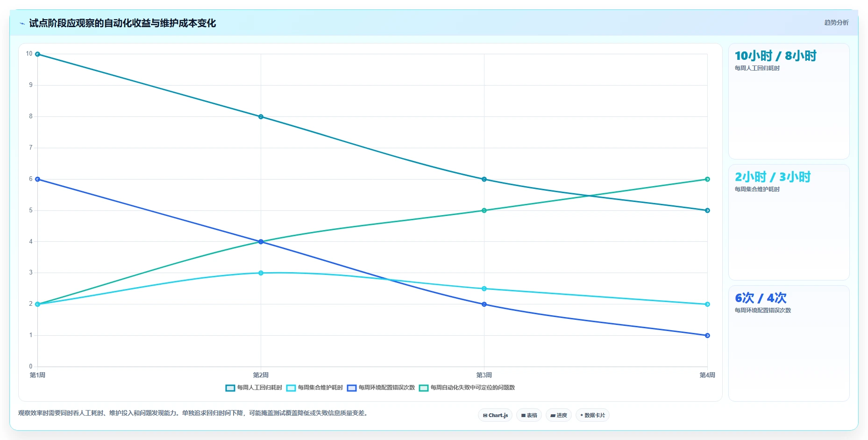
Task: Toggle the 每周集合维护耗时 legend series
Action: tap(314, 388)
